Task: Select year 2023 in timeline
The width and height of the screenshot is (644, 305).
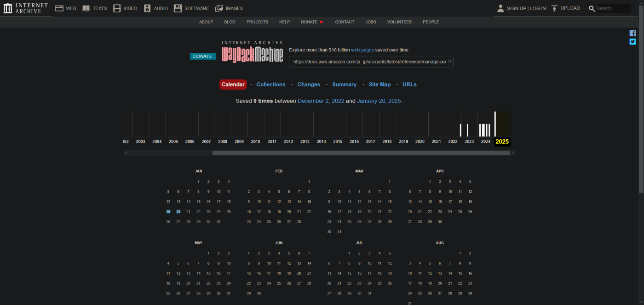Action: point(469,141)
